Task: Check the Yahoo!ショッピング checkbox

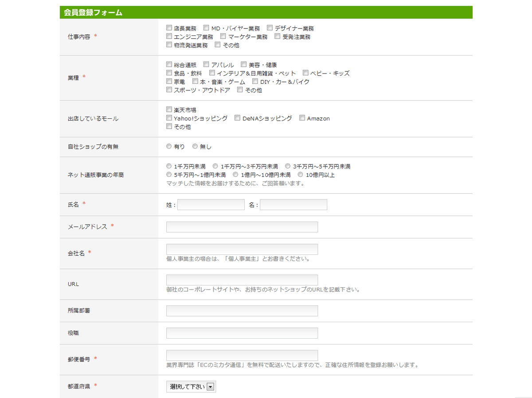Action: tap(169, 118)
